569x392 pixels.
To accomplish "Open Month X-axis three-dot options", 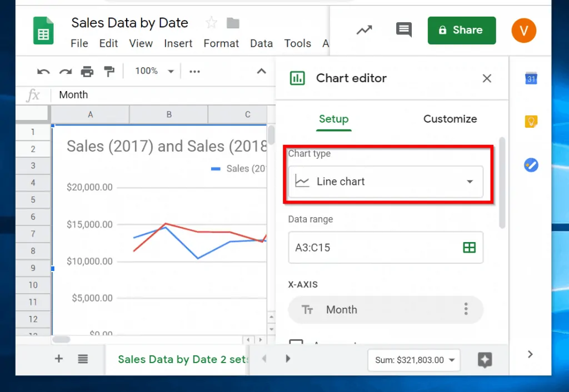I will 466,309.
